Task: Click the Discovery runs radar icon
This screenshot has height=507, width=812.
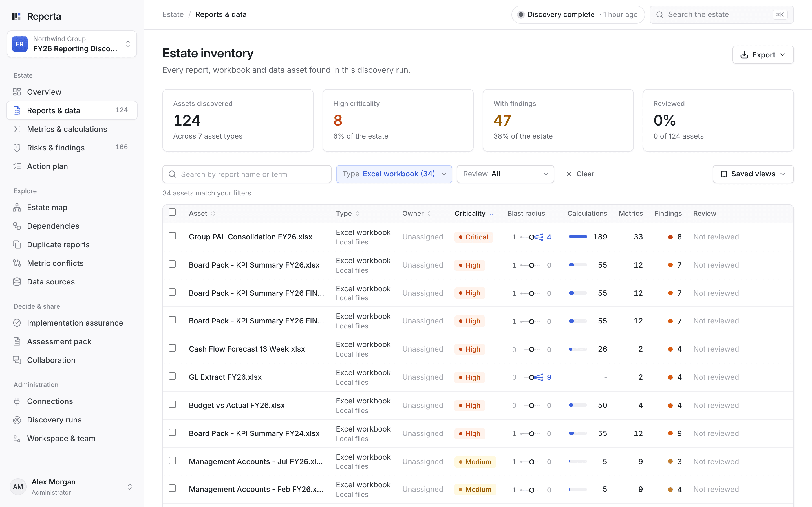Action: pos(17,420)
